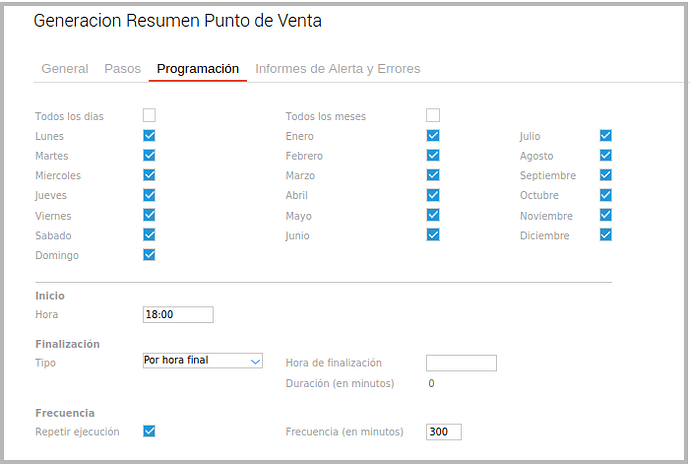Check the Todos los meses checkbox
Screen dimensions: 690x464
coord(433,115)
